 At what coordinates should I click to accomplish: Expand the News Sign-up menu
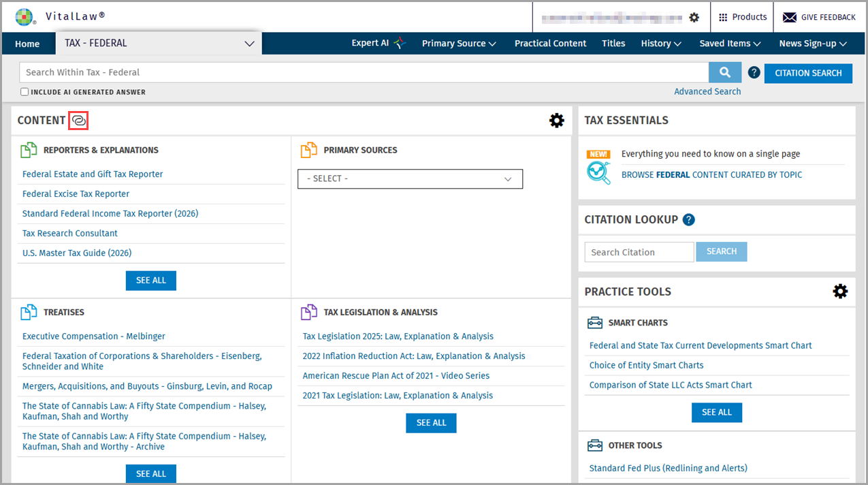tap(813, 44)
